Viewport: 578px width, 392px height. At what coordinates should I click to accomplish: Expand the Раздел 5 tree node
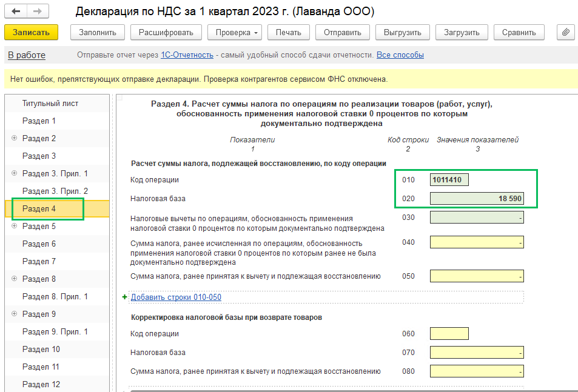click(15, 226)
